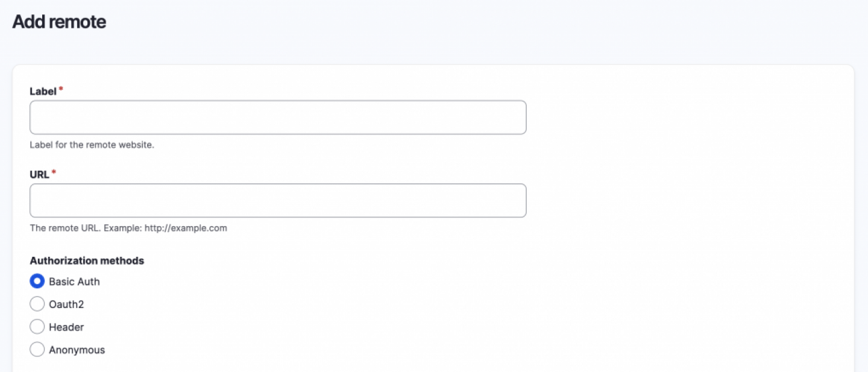Click the "Header" option text
The image size is (868, 372).
[x=66, y=327]
